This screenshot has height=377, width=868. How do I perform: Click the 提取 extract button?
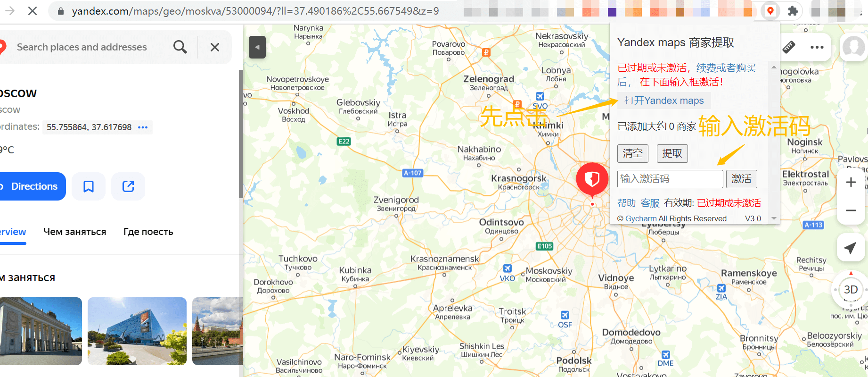point(672,153)
